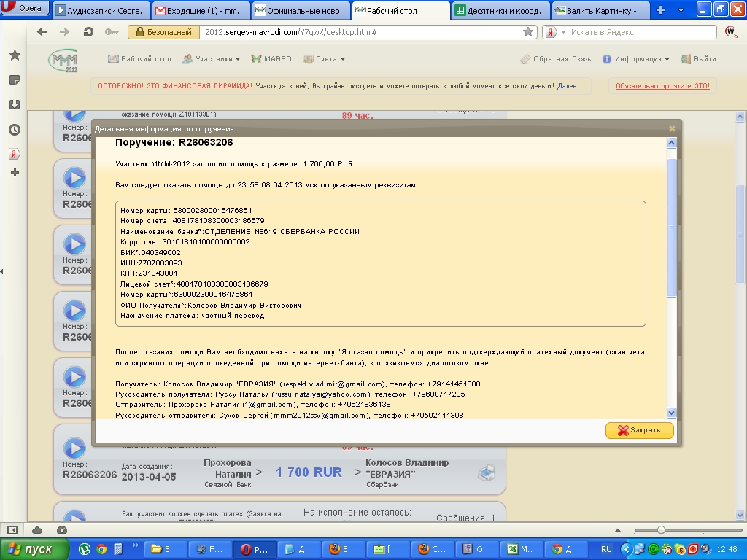Close the dialog with the title bar X
Image resolution: width=747 pixels, height=560 pixels.
(672, 128)
